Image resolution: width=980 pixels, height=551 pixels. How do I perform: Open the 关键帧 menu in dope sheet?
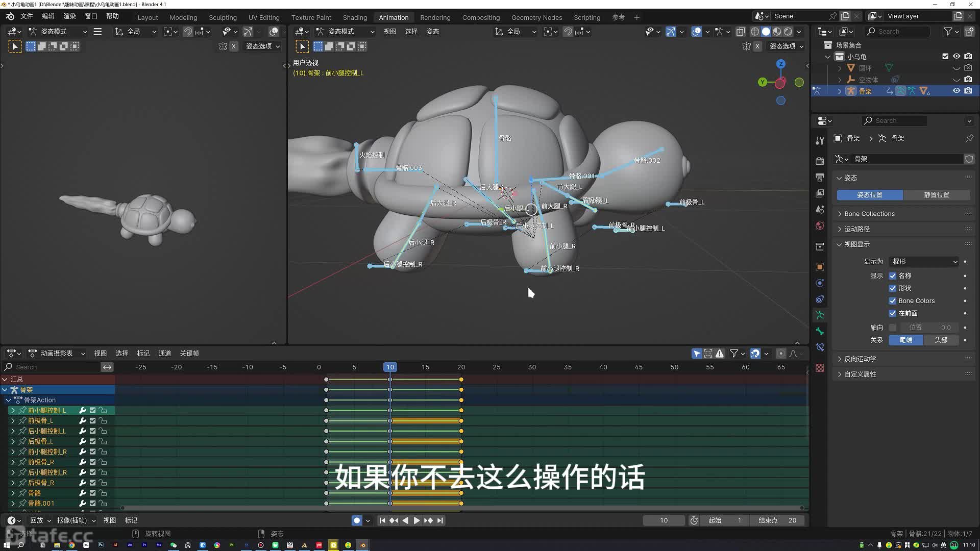click(x=189, y=353)
